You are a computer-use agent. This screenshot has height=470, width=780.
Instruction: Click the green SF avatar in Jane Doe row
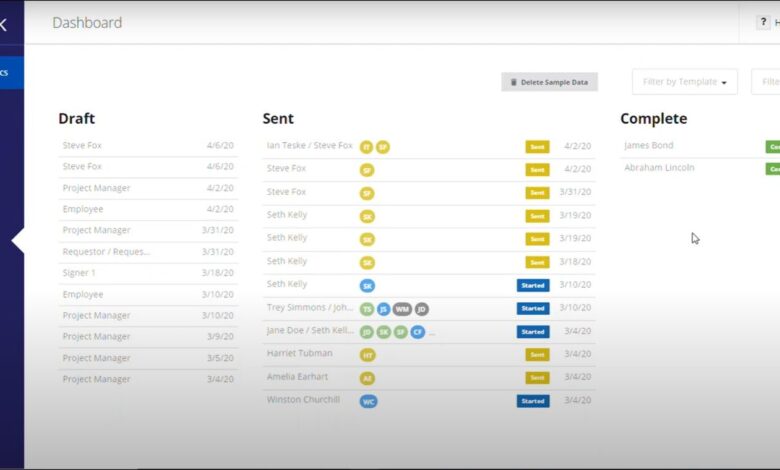(x=400, y=332)
